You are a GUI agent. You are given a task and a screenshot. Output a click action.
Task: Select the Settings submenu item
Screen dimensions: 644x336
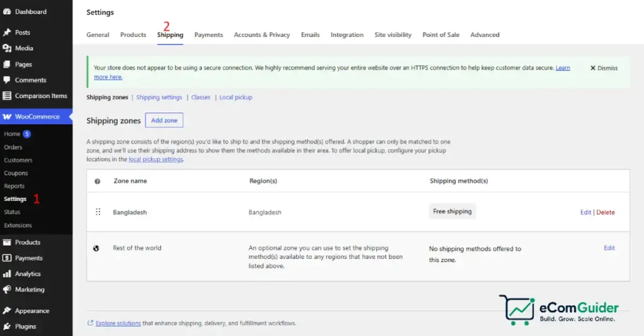pyautogui.click(x=15, y=199)
